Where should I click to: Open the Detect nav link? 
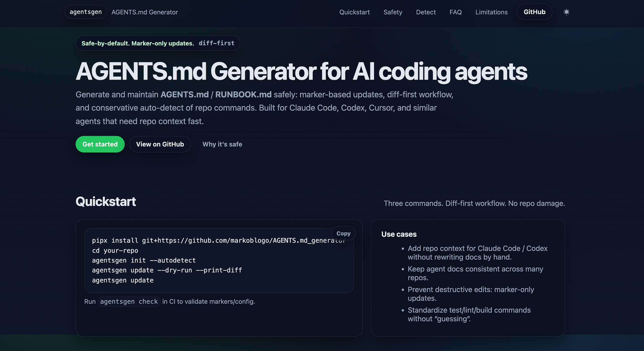pyautogui.click(x=426, y=12)
